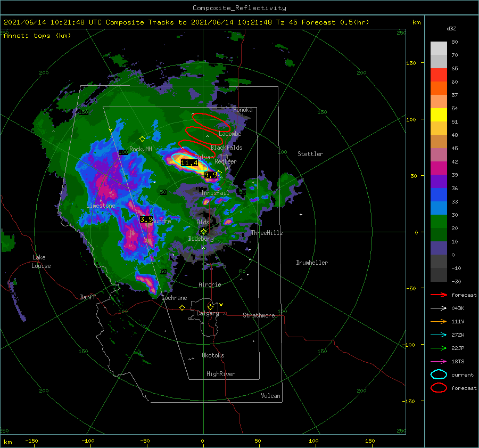Click the white 04DK arrow legend icon

click(439, 308)
